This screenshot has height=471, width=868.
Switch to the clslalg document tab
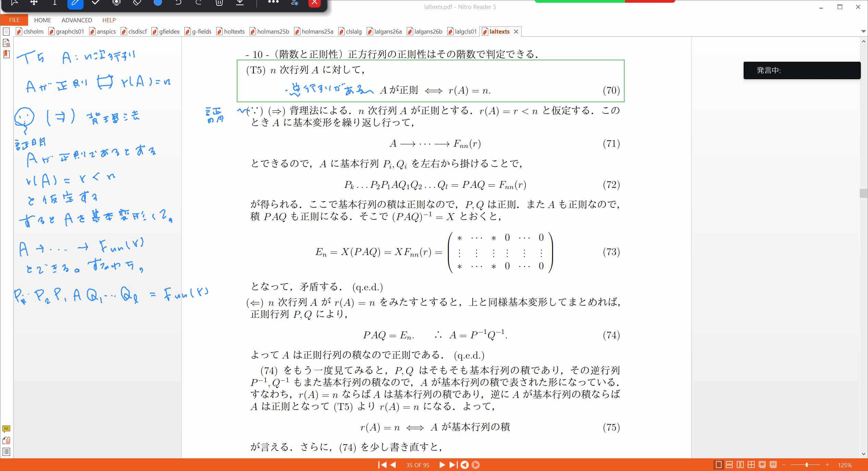[x=350, y=32]
